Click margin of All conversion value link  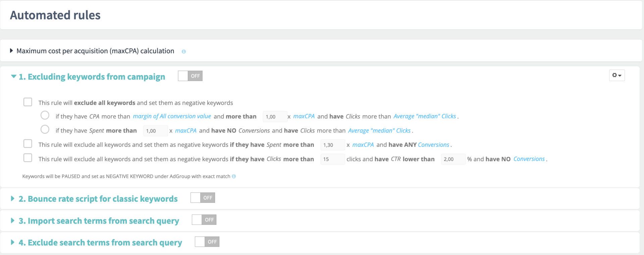(172, 116)
